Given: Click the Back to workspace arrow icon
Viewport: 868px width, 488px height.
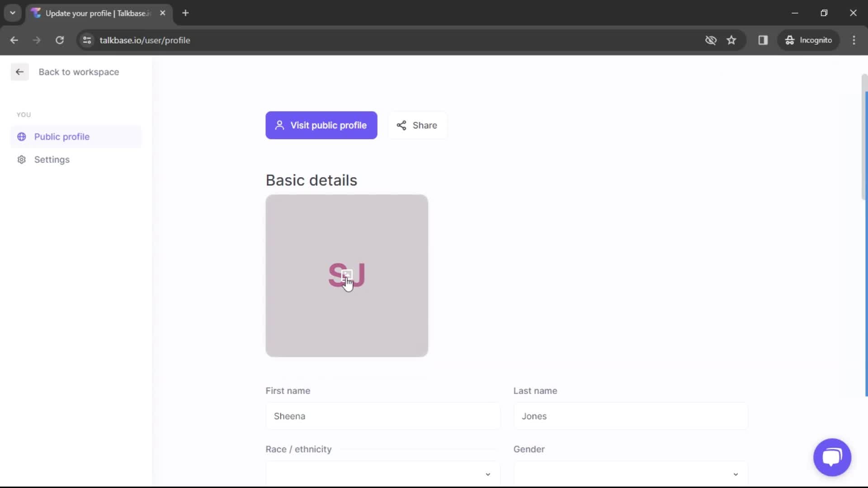Looking at the screenshot, I should pos(19,71).
